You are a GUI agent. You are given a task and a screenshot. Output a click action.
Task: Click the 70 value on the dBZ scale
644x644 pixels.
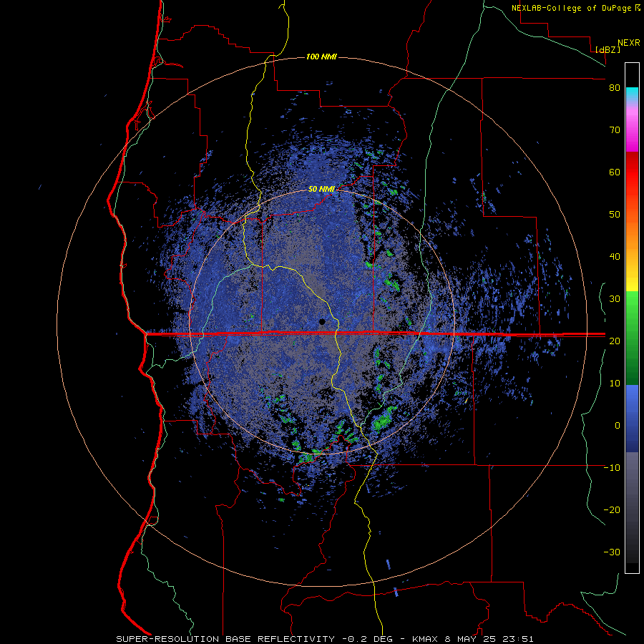[x=615, y=130]
